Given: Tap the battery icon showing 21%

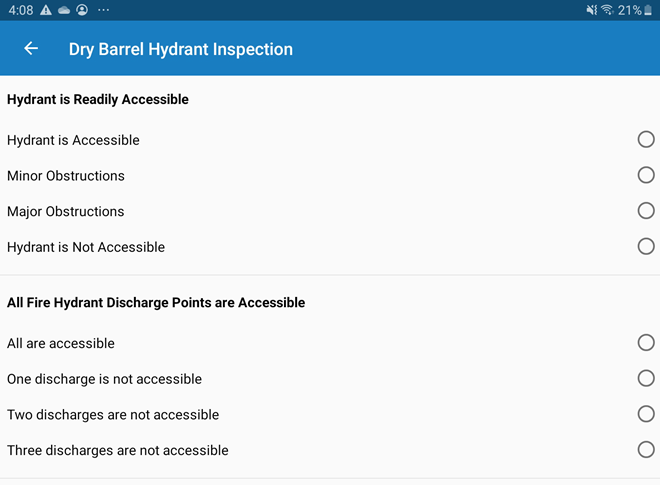Looking at the screenshot, I should [648, 10].
